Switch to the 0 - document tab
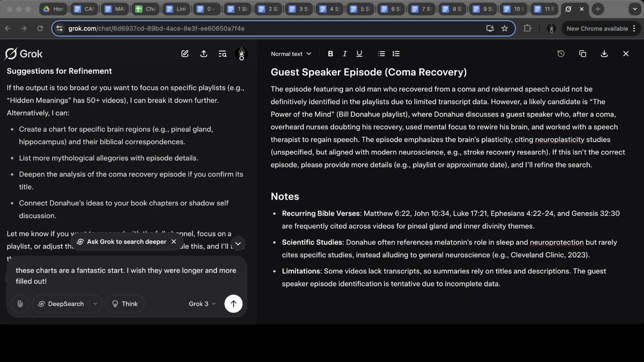Image resolution: width=644 pixels, height=362 pixels. point(206,9)
